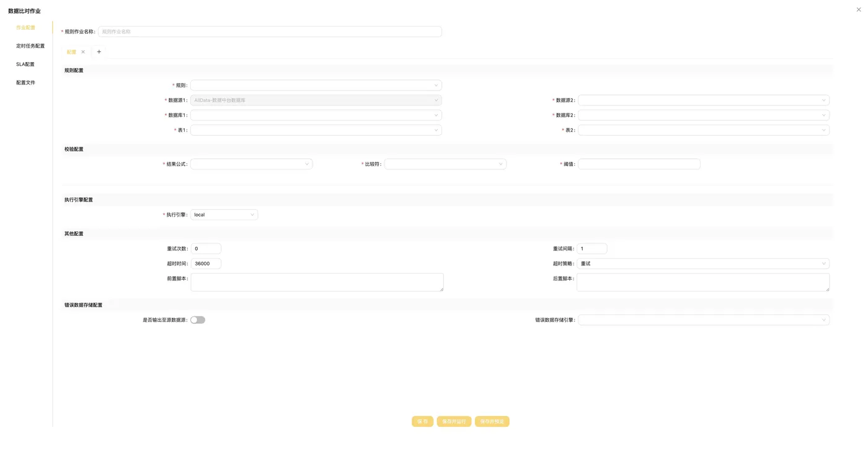Change the 执行引擎 dropdown set to local
The height and width of the screenshot is (451, 868).
coord(224,215)
